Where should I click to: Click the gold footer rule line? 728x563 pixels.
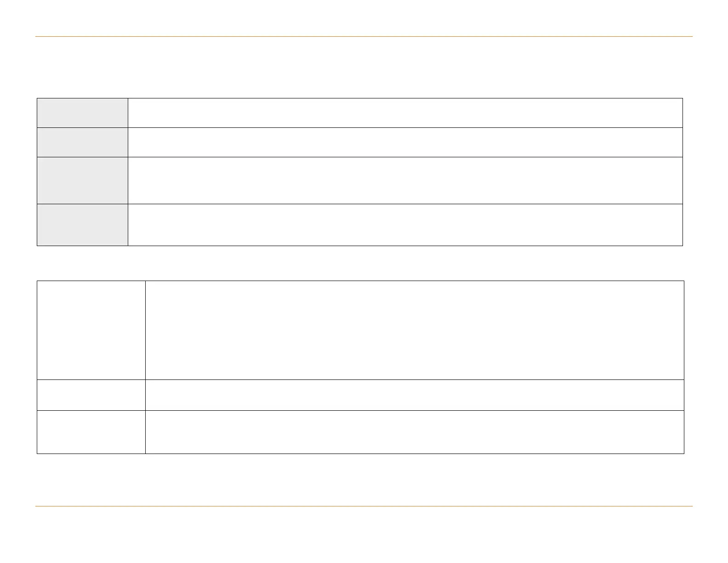tap(364, 506)
